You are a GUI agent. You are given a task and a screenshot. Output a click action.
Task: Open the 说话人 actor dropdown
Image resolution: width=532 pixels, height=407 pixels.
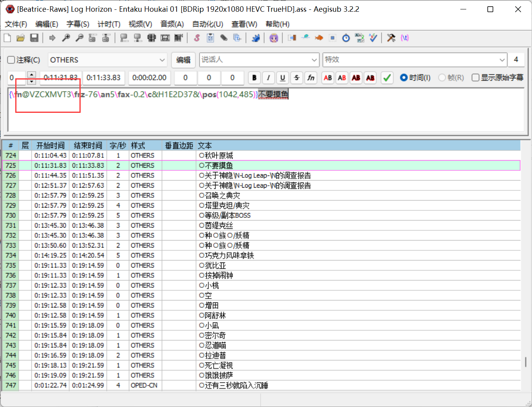pos(259,60)
